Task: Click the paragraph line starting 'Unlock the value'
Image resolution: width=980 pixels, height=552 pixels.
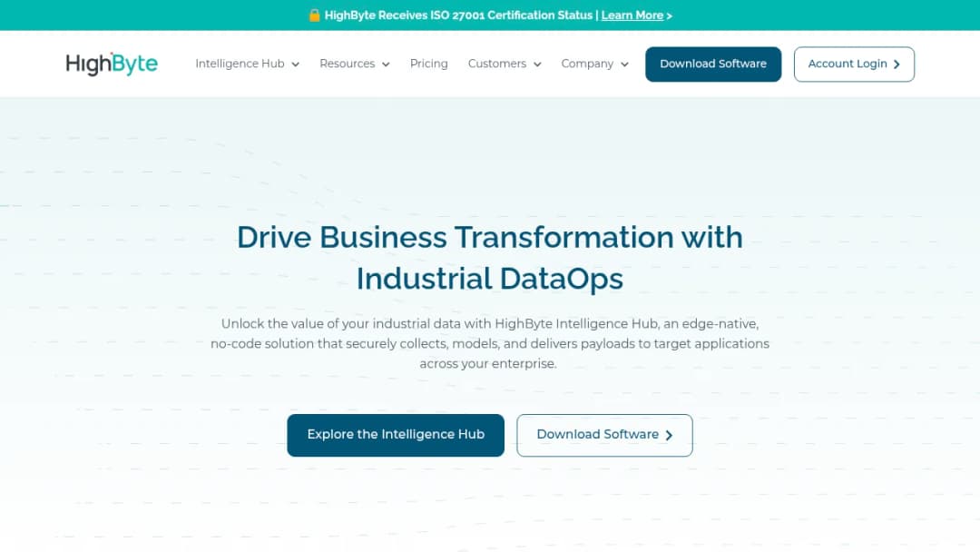Action: click(x=490, y=324)
